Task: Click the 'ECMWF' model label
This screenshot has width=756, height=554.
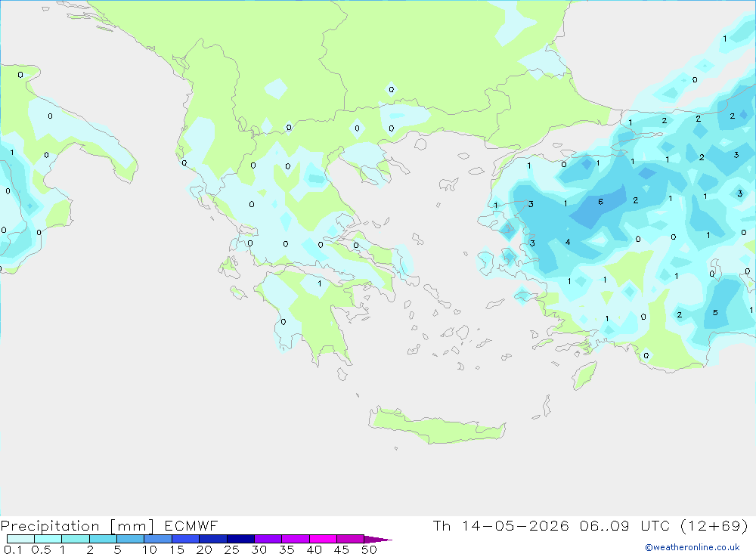Action: pyautogui.click(x=191, y=525)
